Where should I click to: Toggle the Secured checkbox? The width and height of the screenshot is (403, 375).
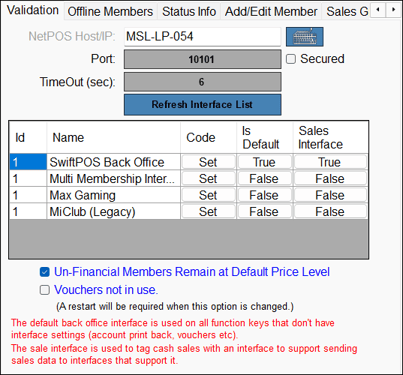click(x=291, y=59)
